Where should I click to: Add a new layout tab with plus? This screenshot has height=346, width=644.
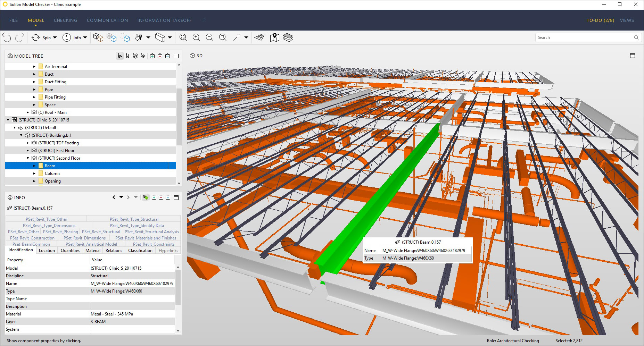tap(204, 20)
